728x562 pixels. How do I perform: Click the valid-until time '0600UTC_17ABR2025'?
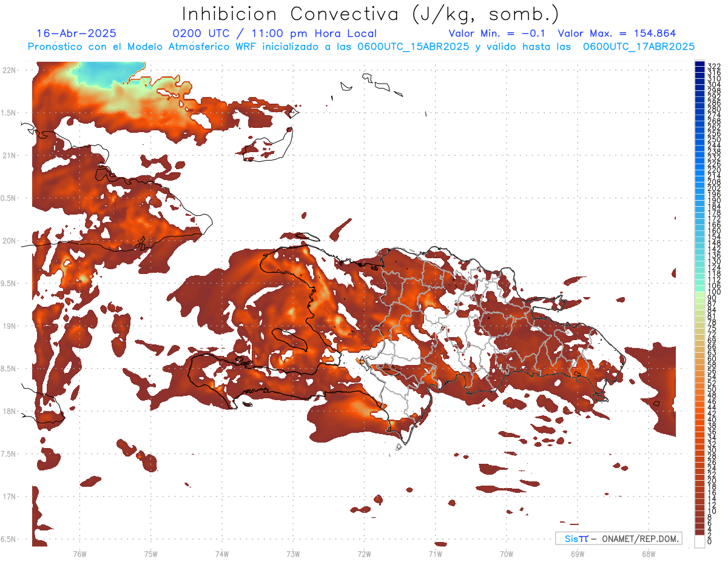(x=639, y=47)
